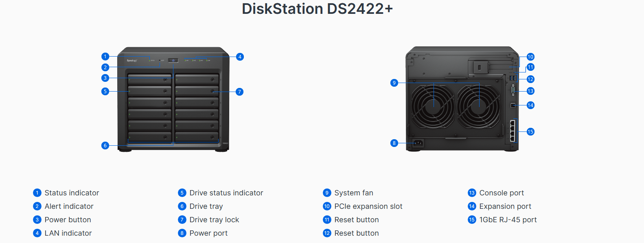This screenshot has height=243, width=644.
Task: Click callout marker 13 for console port
Action: [x=530, y=91]
